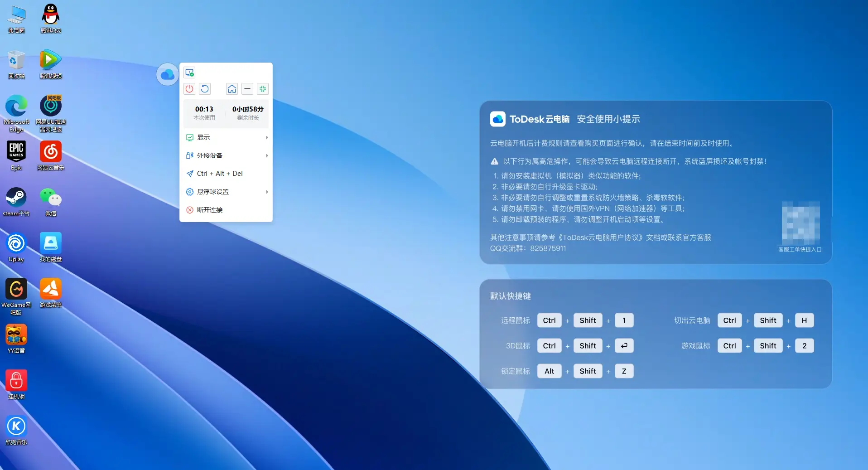Screen dimensions: 868x470
Task: Select the steam平台 desktop icon
Action: tap(16, 202)
